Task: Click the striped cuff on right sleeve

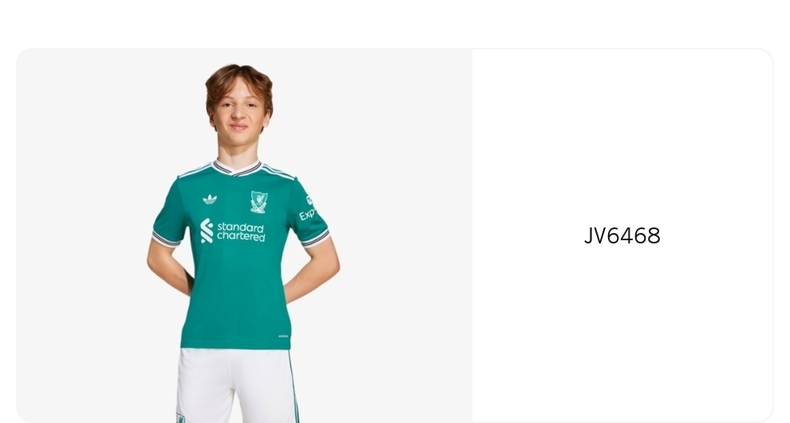Action: (316, 239)
